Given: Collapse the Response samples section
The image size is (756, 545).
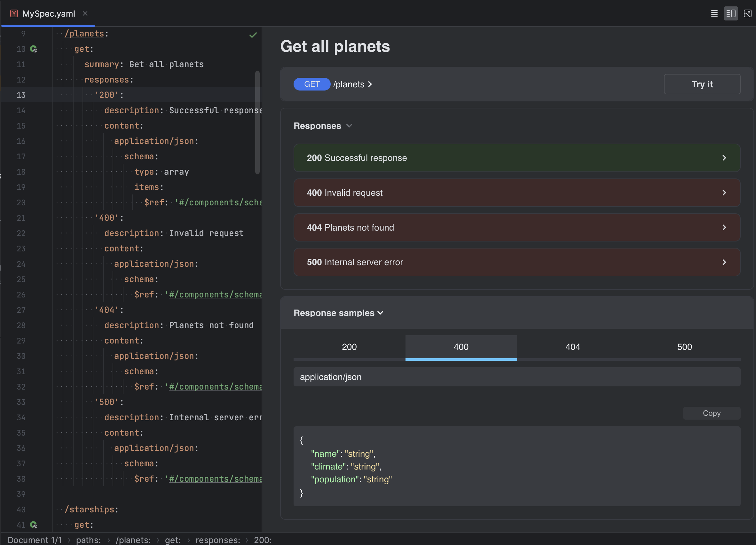Looking at the screenshot, I should click(380, 313).
